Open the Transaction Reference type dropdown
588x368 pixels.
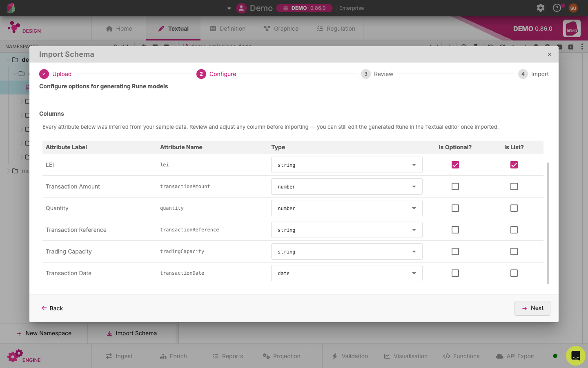click(347, 230)
